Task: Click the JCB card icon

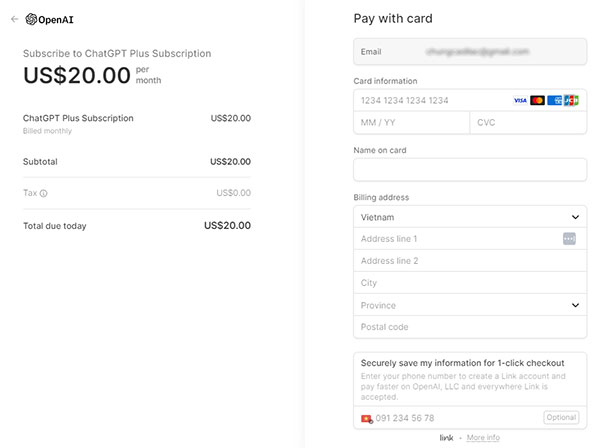Action: click(x=571, y=101)
